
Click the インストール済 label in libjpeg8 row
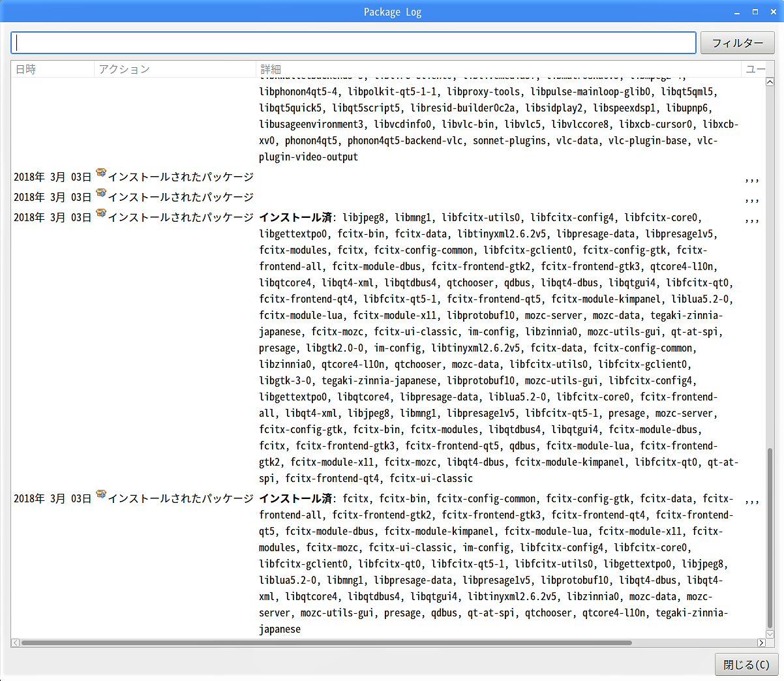tap(295, 218)
